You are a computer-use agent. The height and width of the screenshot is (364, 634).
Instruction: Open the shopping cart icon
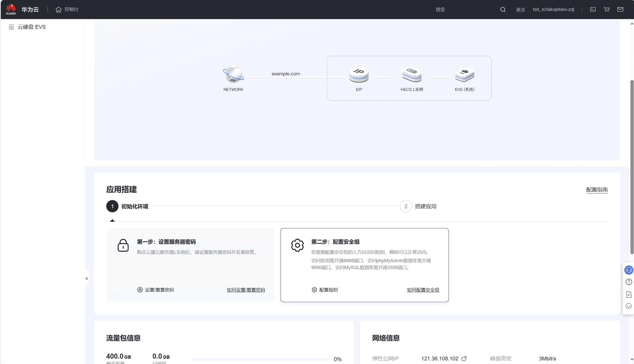pos(607,9)
